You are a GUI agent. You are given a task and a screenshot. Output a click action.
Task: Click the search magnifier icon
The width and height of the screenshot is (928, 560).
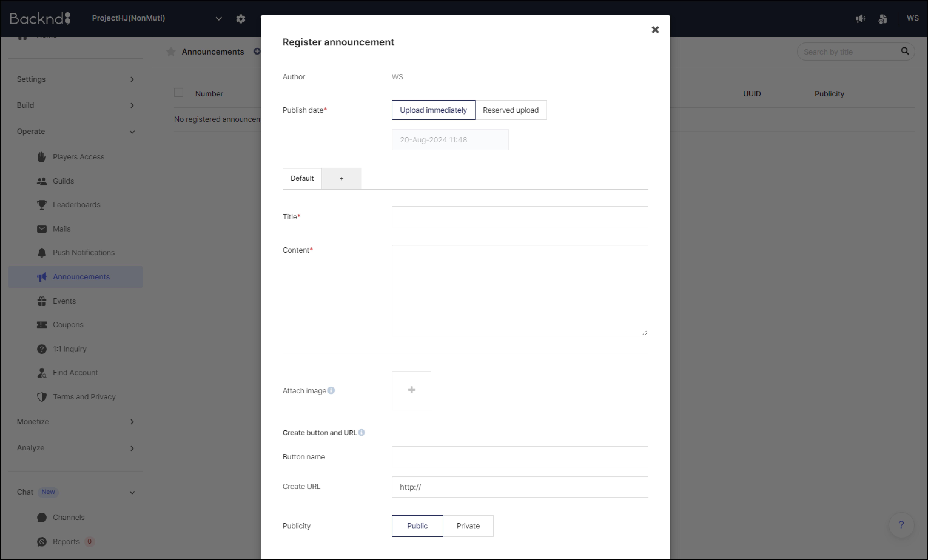905,51
